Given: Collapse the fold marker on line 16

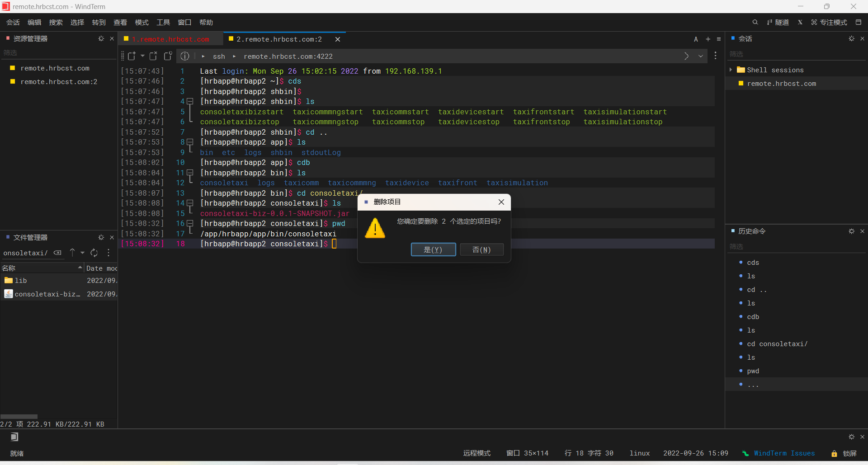Looking at the screenshot, I should [190, 224].
